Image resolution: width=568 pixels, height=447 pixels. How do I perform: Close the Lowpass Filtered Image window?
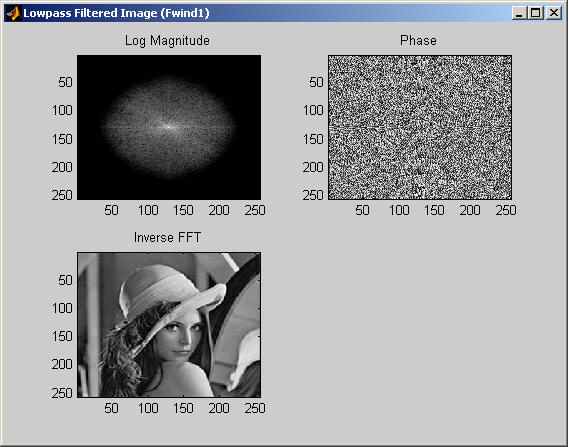click(554, 13)
